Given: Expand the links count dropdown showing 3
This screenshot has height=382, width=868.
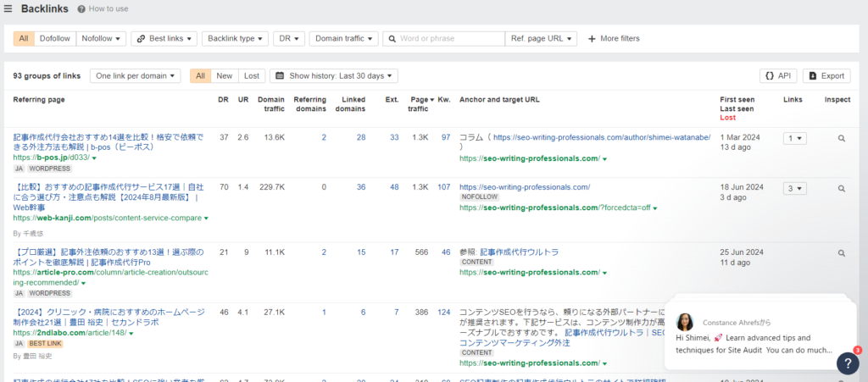Looking at the screenshot, I should tap(794, 188).
